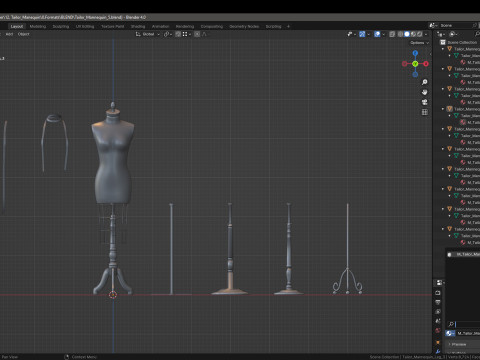Image resolution: width=480 pixels, height=360 pixels.
Task: Click the hand pan view icon
Action: 425,92
